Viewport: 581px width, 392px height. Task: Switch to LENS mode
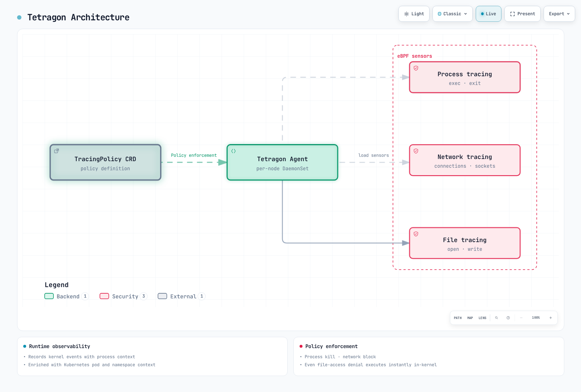coord(482,318)
